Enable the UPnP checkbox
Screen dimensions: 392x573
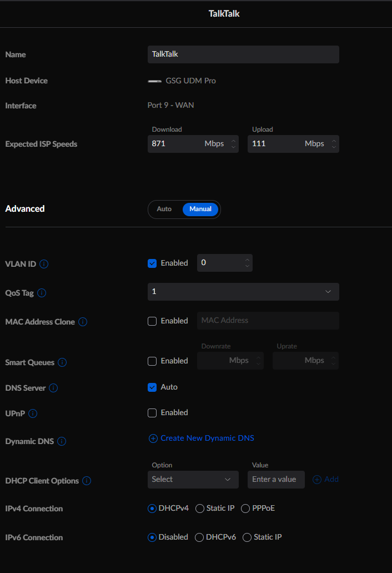[x=152, y=413]
